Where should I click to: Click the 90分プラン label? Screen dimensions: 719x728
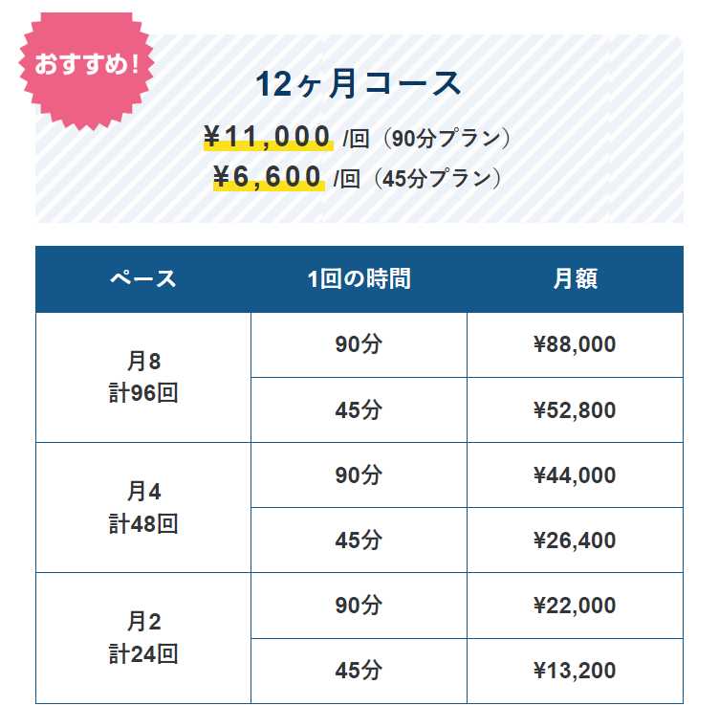447,139
